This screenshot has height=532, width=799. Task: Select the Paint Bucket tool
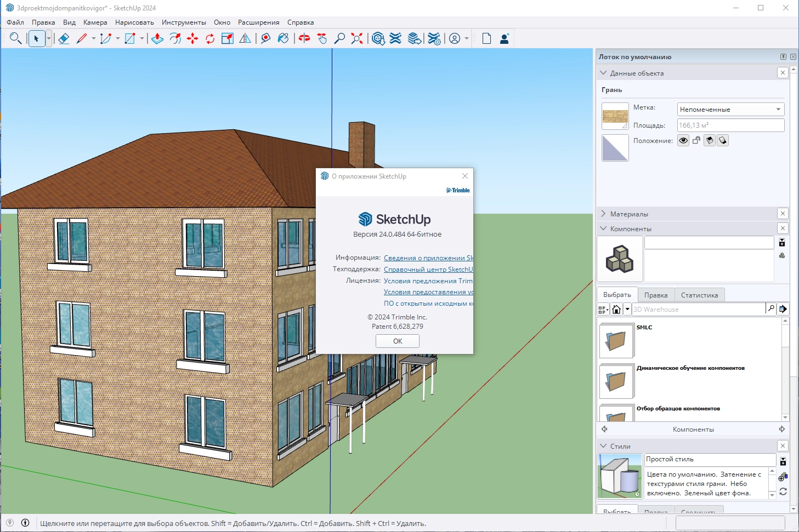pos(283,38)
